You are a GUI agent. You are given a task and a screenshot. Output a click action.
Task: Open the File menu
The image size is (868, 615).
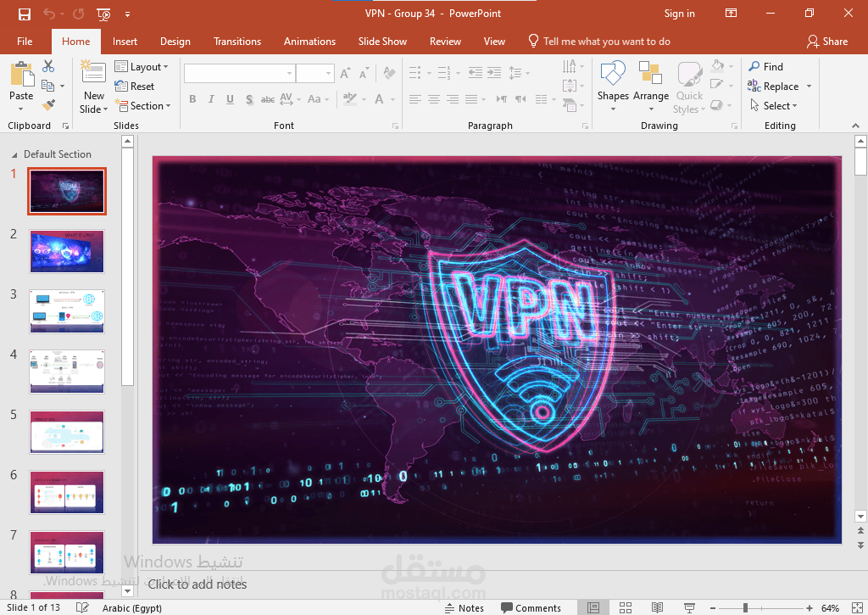click(x=25, y=42)
